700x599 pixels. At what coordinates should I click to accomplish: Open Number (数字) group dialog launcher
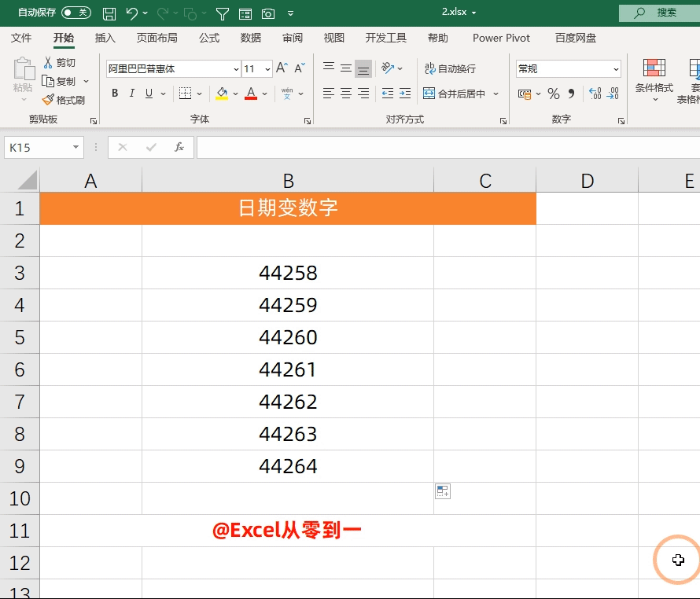[621, 121]
